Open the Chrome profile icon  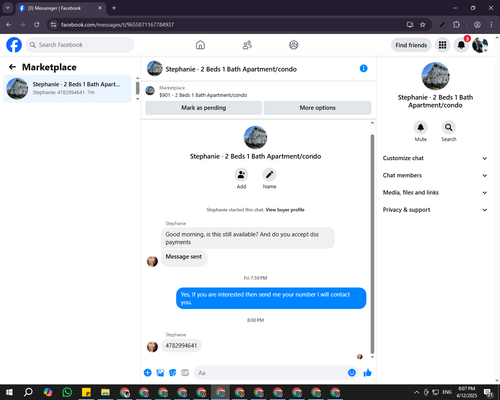pyautogui.click(x=477, y=25)
